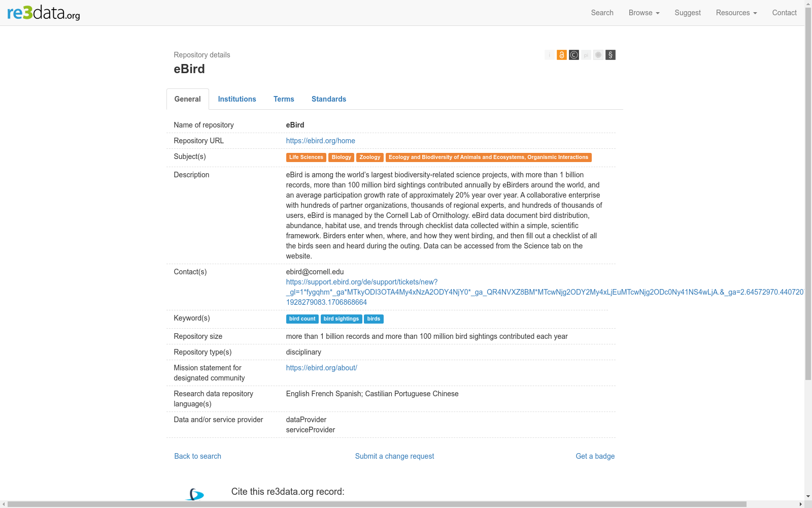Open the eBird support tickets link
Viewport: 812px width, 508px height.
coord(545,292)
